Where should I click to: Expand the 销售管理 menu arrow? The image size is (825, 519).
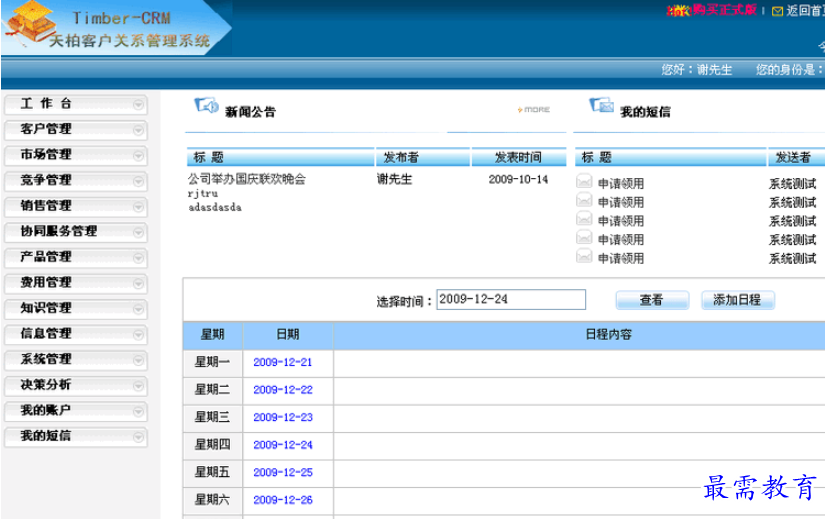138,206
